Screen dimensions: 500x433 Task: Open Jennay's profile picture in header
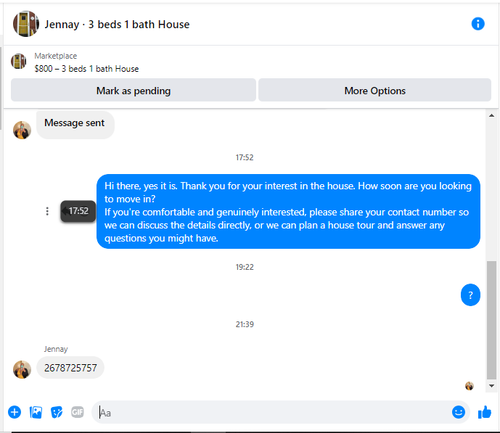pos(26,24)
